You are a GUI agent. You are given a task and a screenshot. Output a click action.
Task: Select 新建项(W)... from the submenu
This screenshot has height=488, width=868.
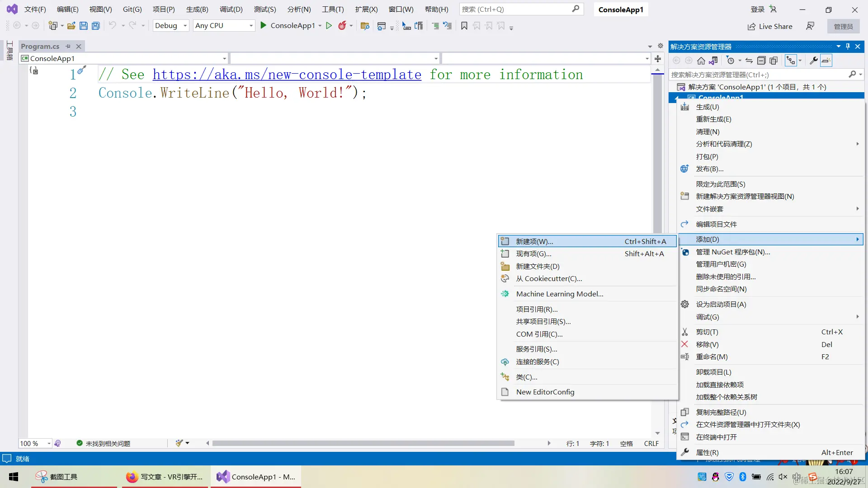pyautogui.click(x=534, y=241)
